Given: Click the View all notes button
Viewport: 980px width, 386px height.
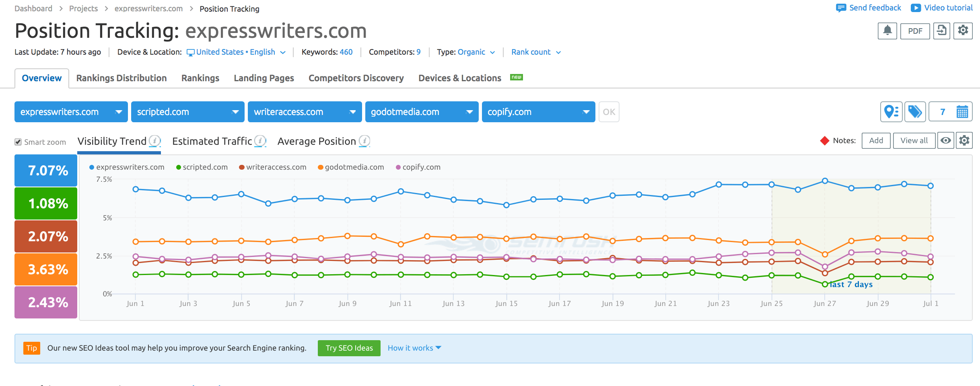Looking at the screenshot, I should click(x=914, y=140).
